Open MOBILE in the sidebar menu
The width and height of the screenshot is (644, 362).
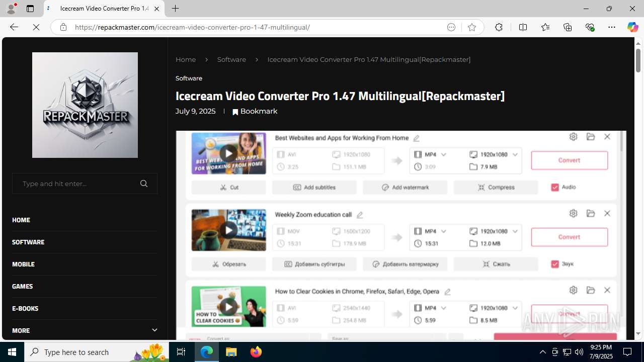(23, 264)
